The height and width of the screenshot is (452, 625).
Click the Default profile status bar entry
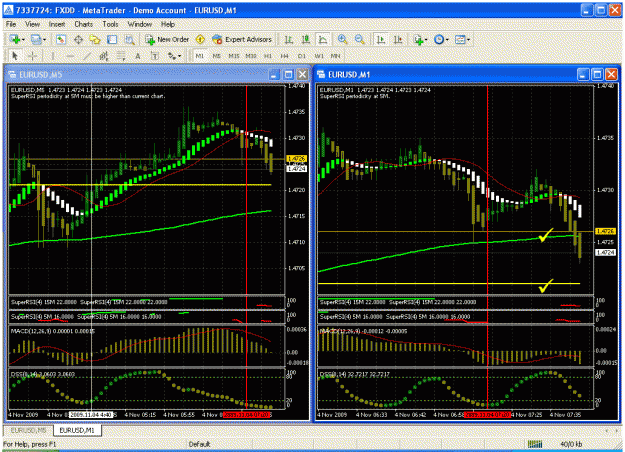199,444
